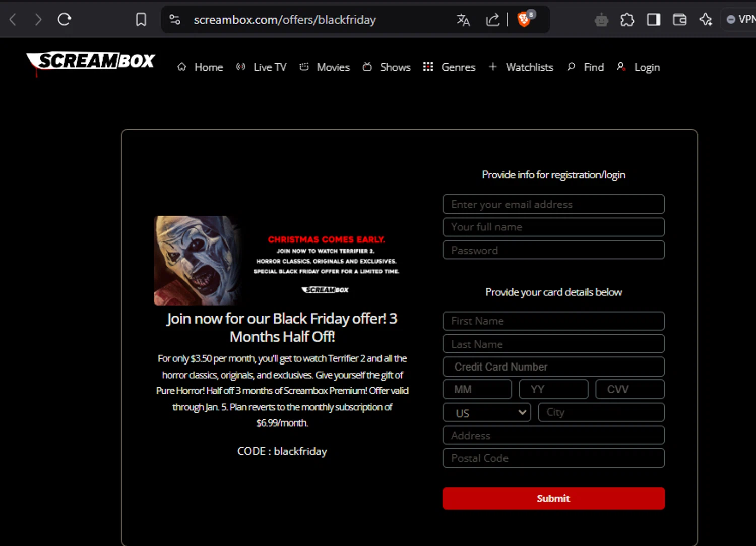Focus the First Name field
Viewport: 756px width, 546px height.
point(553,321)
